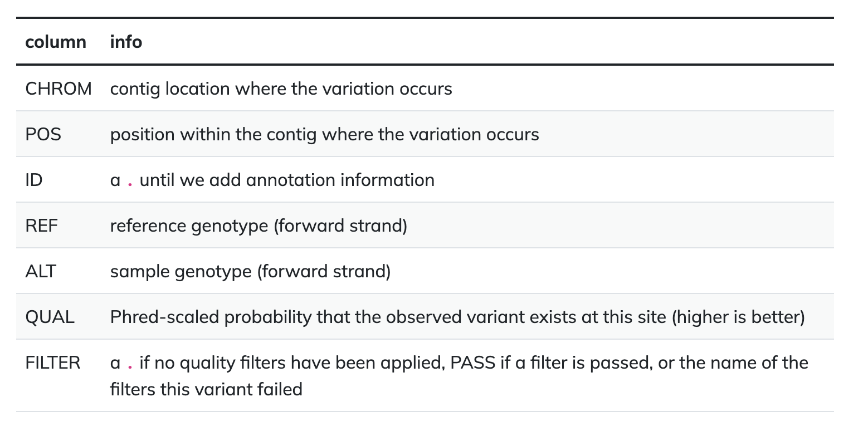Click the FILTER column name cell
Screen dimensions: 868x431
tap(53, 363)
